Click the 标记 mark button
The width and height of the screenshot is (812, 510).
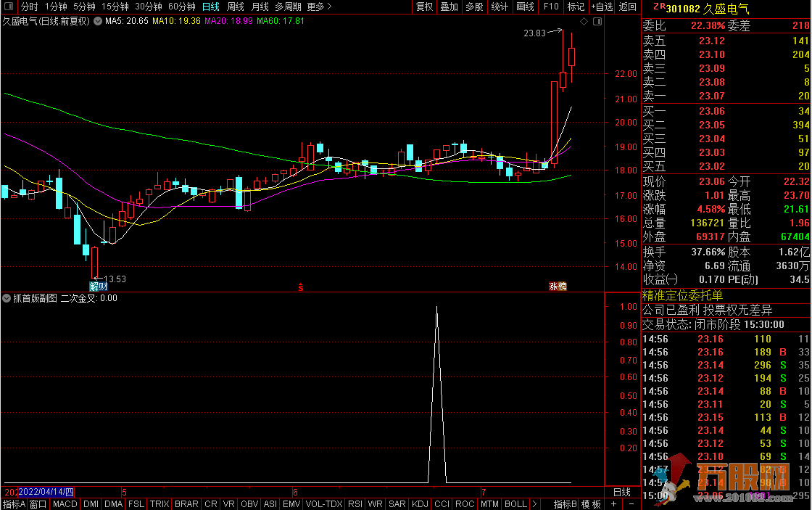pos(576,7)
